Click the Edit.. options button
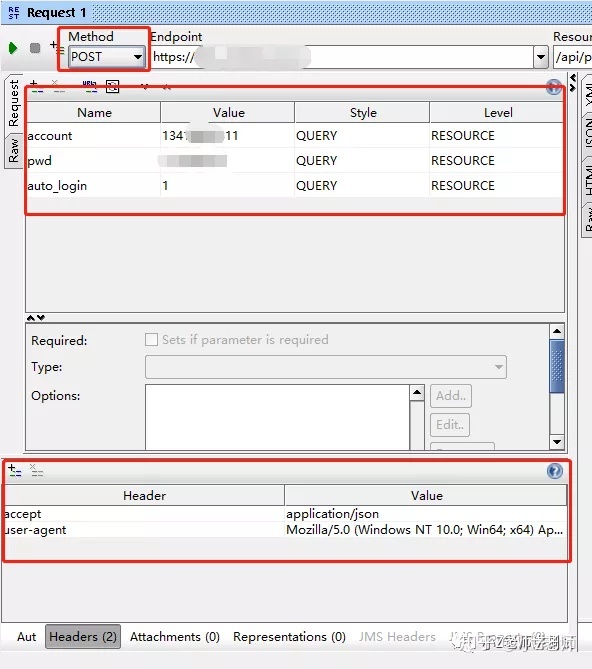 pos(450,425)
